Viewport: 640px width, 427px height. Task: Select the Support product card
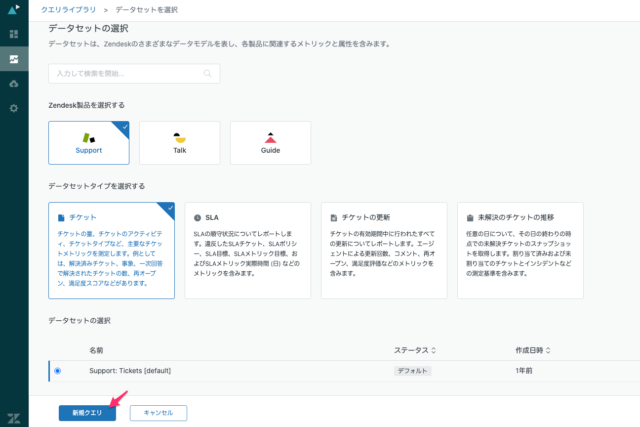(89, 143)
